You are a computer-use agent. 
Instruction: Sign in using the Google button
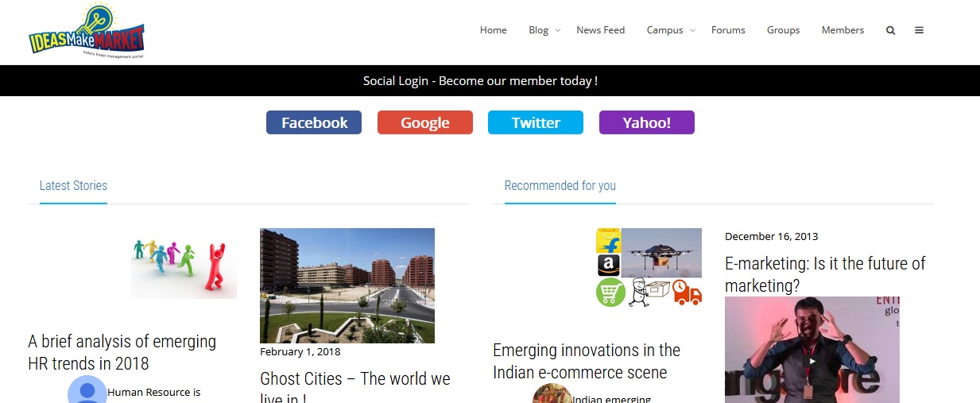(424, 122)
